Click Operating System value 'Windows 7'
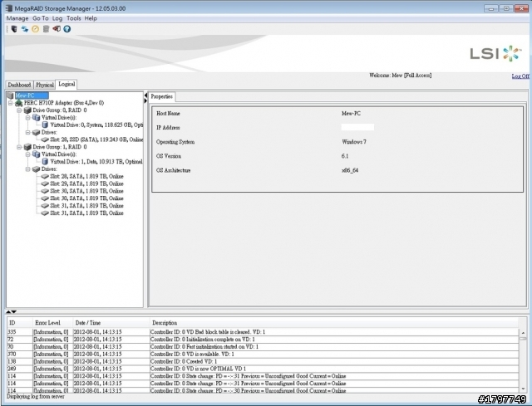532x406 pixels. click(354, 142)
